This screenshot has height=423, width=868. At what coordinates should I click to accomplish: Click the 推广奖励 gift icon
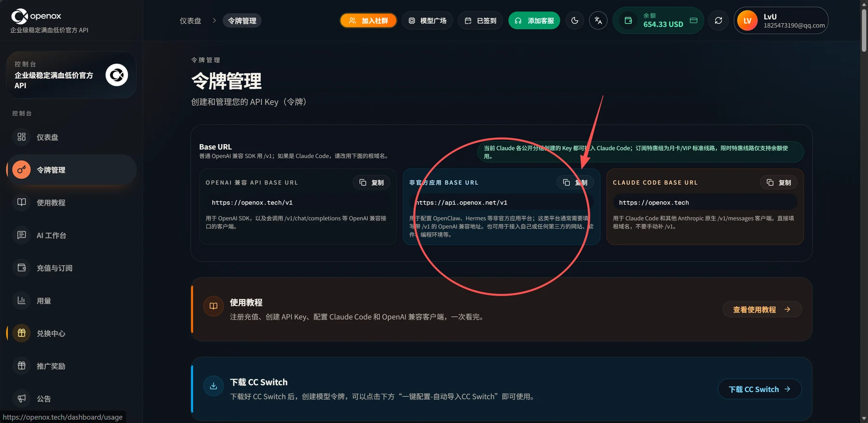(22, 366)
